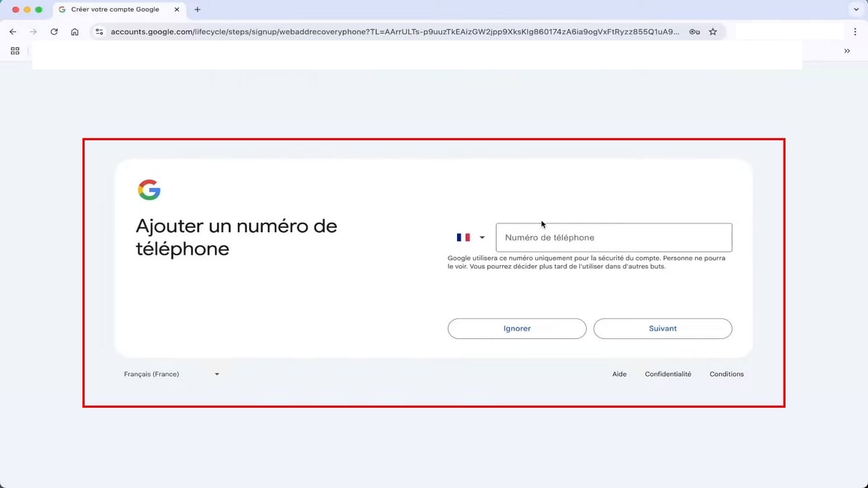Bookmark this page with the star icon

[x=712, y=32]
